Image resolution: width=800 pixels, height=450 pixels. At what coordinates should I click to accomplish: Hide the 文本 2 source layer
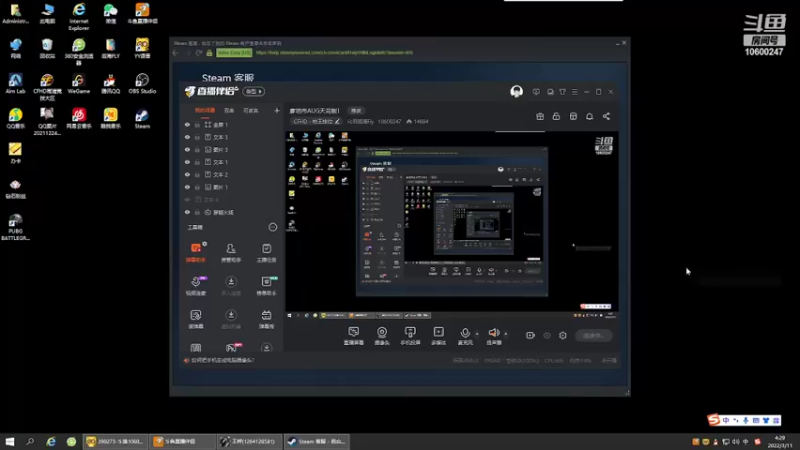(x=187, y=174)
